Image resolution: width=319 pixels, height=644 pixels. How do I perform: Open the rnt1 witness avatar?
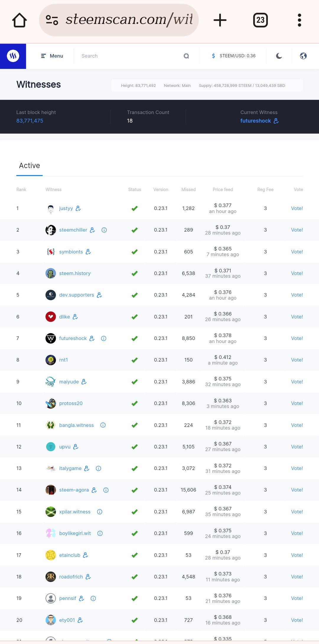tap(51, 360)
